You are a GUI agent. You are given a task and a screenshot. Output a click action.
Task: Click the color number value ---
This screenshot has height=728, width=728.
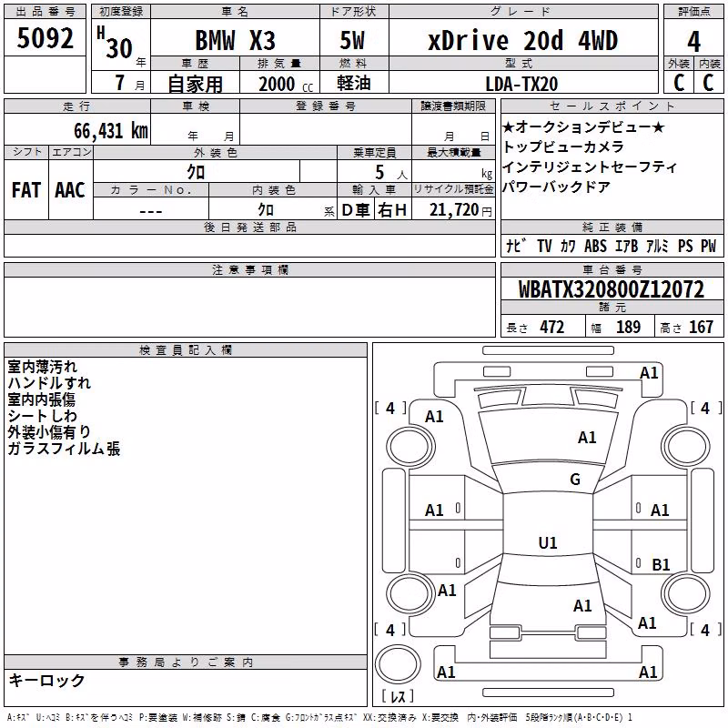151,211
